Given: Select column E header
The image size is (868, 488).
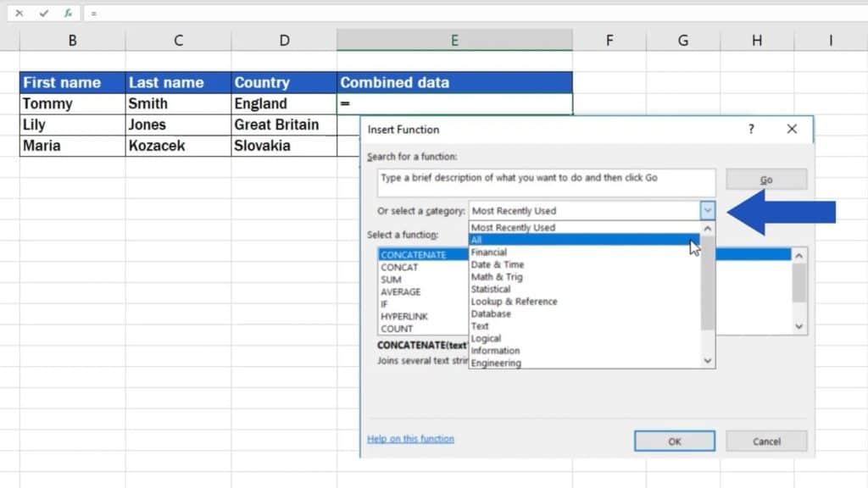Looking at the screenshot, I should (454, 41).
